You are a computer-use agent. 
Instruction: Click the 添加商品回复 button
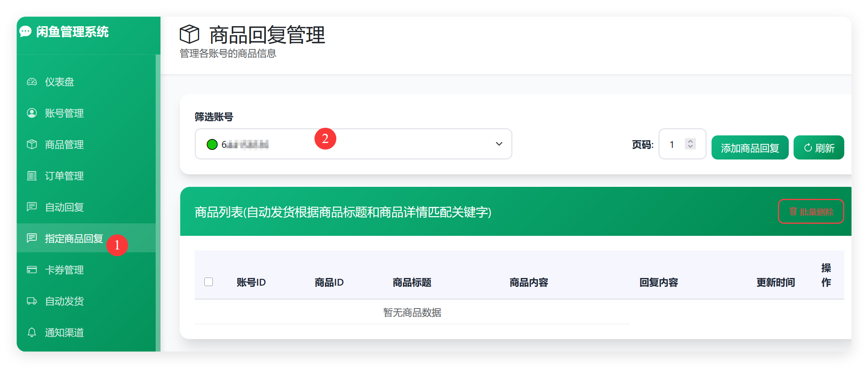point(750,148)
